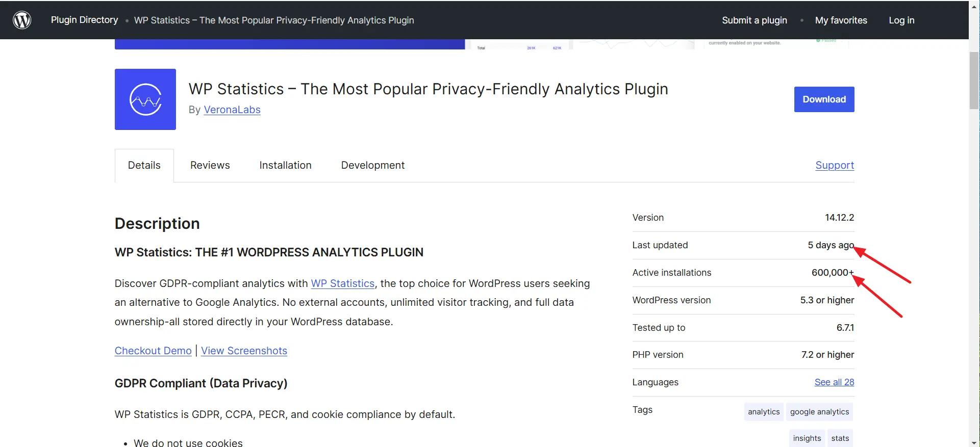Open the Checkout Demo link
980x447 pixels.
[x=153, y=351]
